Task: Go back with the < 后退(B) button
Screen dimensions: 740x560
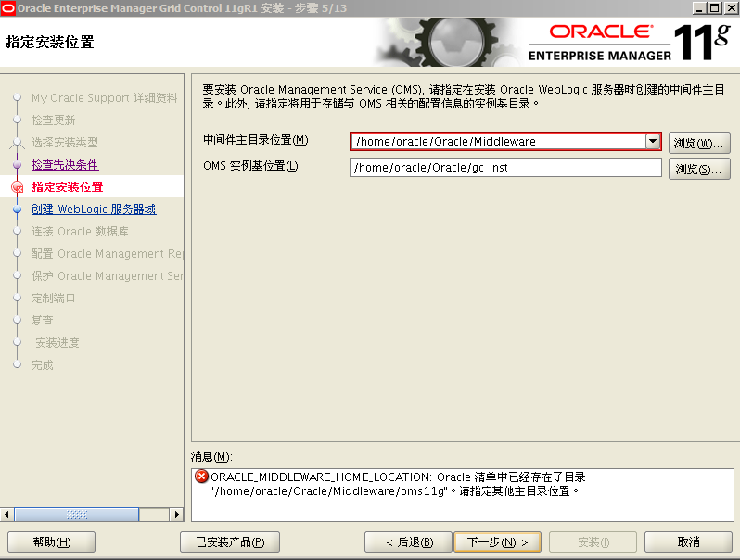Action: [409, 542]
